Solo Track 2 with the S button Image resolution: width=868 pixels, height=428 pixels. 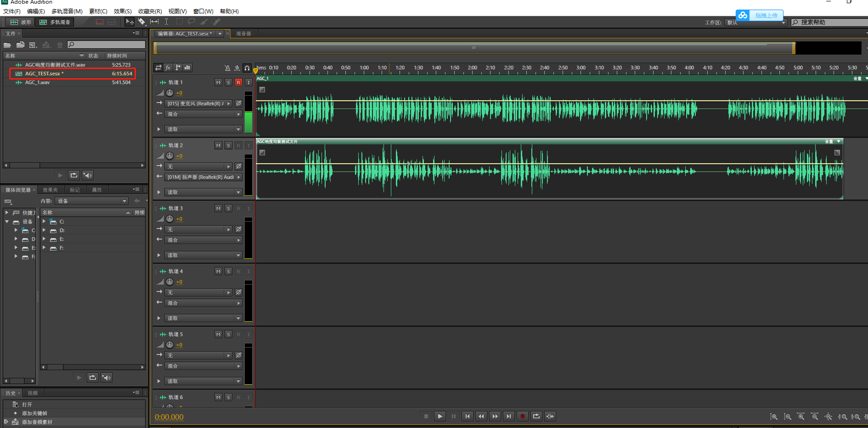229,145
